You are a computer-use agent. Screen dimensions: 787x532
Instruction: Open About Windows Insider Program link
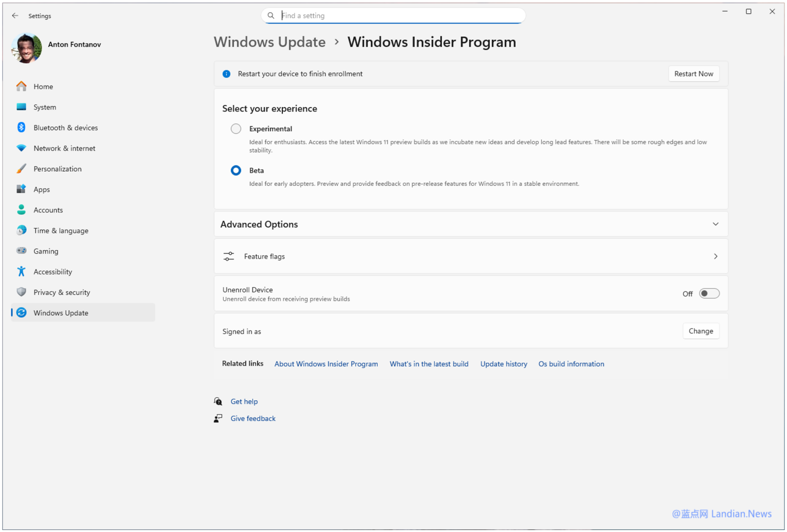pyautogui.click(x=326, y=364)
